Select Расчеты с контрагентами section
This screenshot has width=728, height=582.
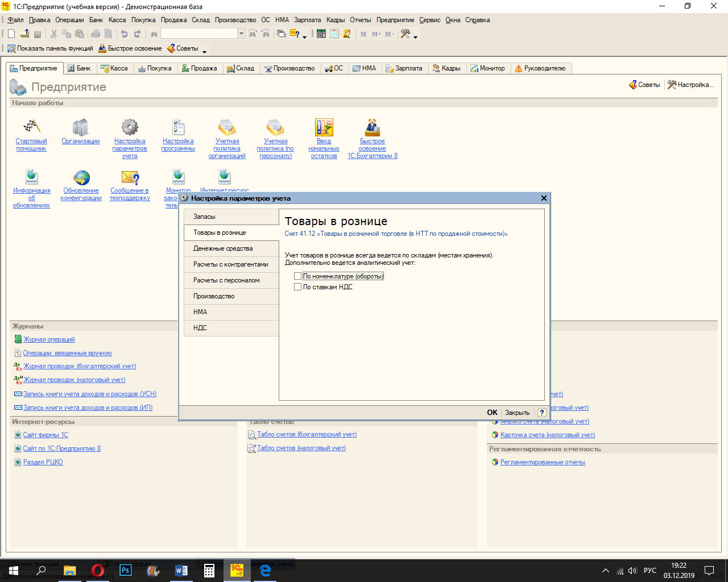tap(231, 264)
